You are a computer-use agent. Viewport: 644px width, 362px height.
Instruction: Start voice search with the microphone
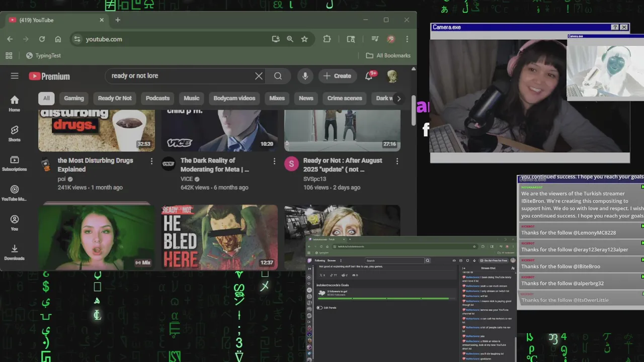305,76
